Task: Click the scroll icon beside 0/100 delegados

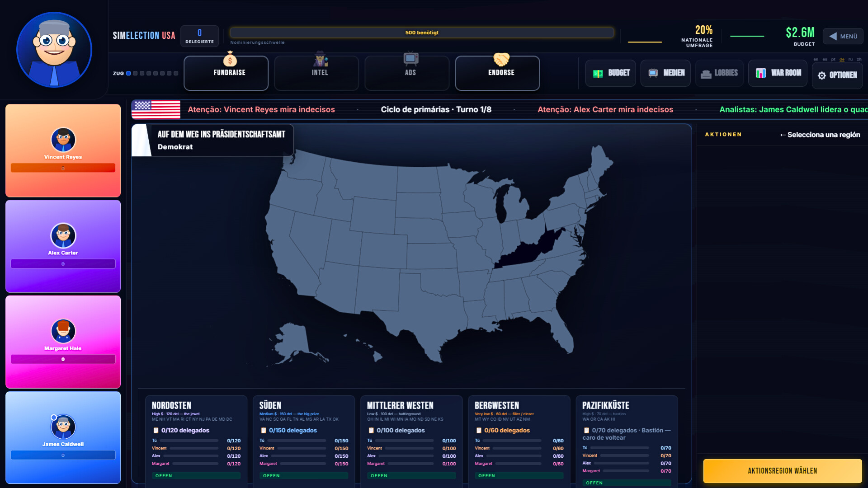Action: pyautogui.click(x=371, y=431)
